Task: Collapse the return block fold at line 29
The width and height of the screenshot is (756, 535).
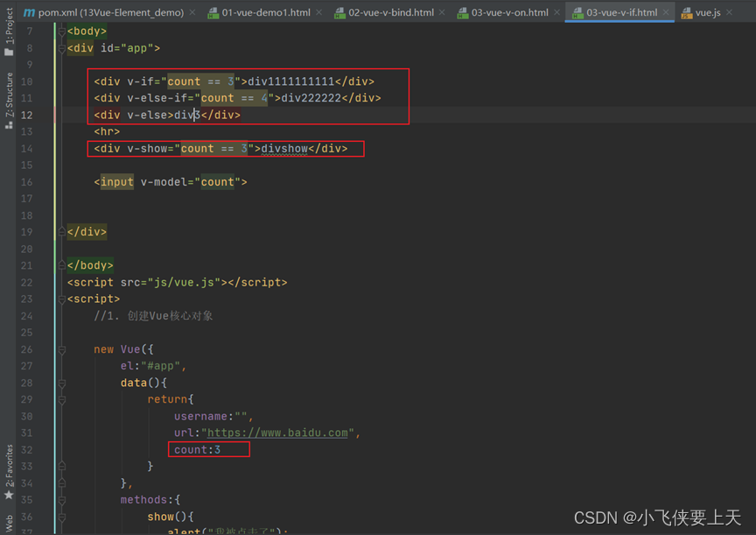Action: pyautogui.click(x=62, y=400)
